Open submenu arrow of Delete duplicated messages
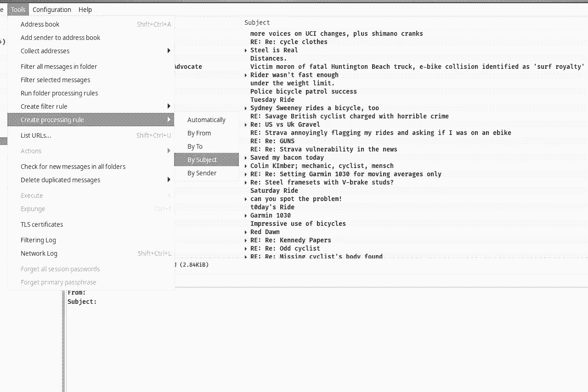 click(x=169, y=180)
